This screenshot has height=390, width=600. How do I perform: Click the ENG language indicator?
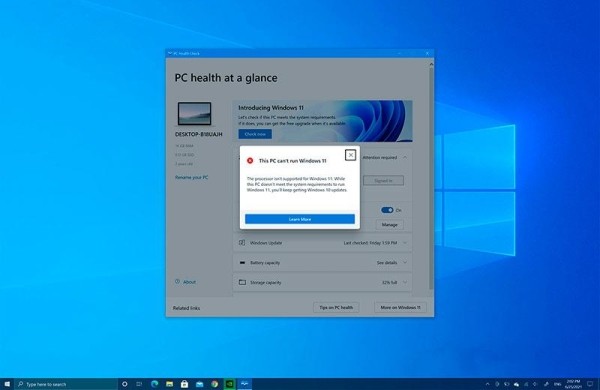[x=558, y=384]
